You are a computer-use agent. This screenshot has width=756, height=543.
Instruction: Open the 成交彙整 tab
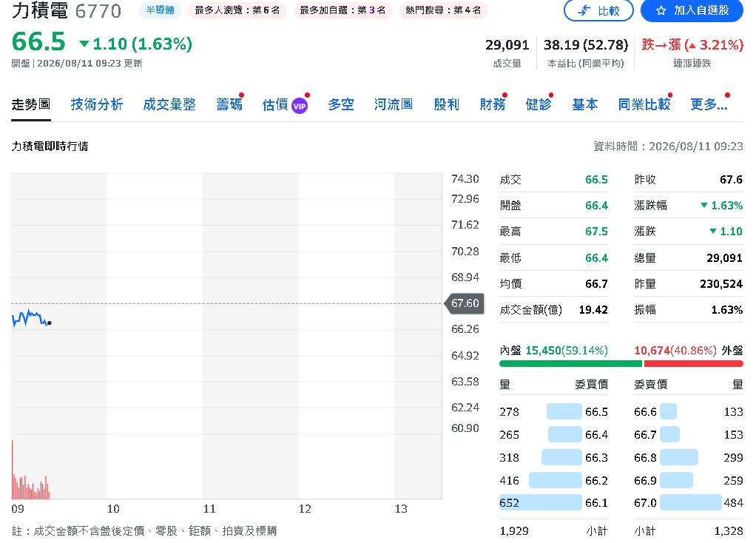[169, 104]
